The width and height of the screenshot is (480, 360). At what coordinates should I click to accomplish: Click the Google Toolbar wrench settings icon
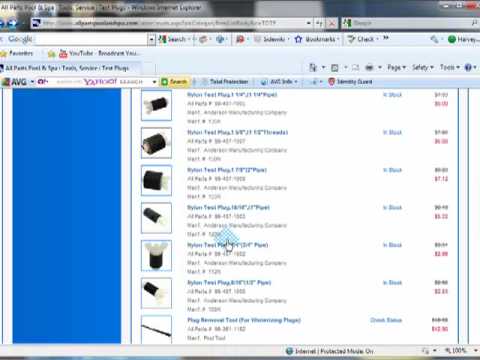coord(434,39)
